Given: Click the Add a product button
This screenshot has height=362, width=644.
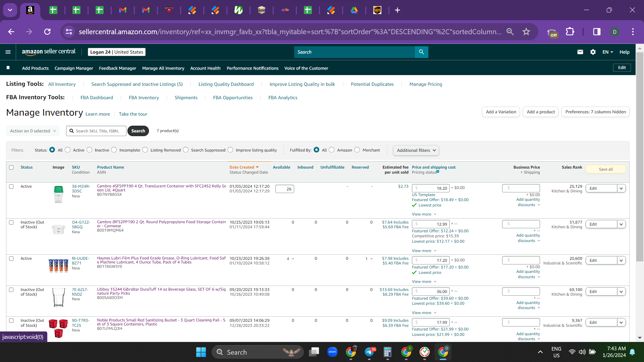Looking at the screenshot, I should [x=541, y=112].
